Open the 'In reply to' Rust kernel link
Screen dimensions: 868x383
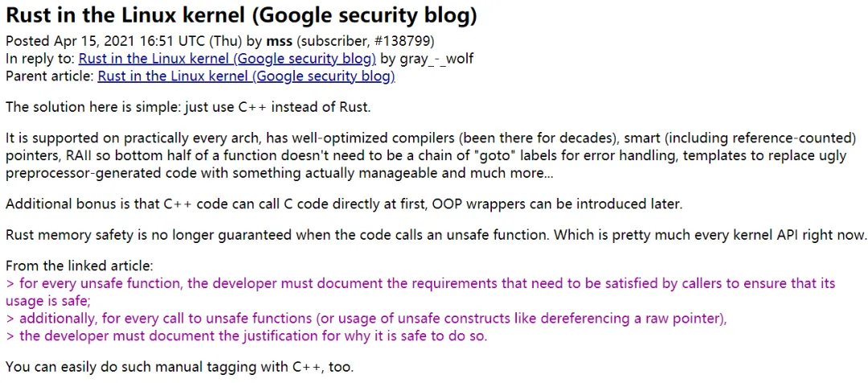[x=227, y=58]
